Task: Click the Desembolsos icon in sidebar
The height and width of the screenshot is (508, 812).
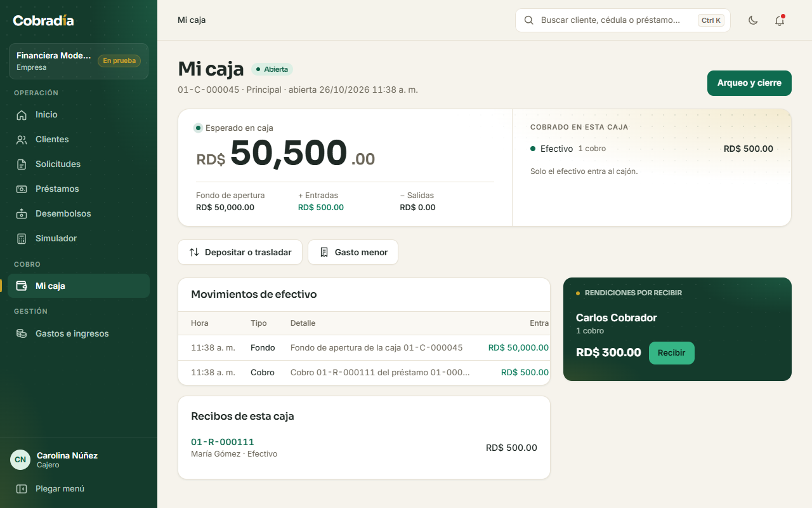Action: (x=22, y=214)
